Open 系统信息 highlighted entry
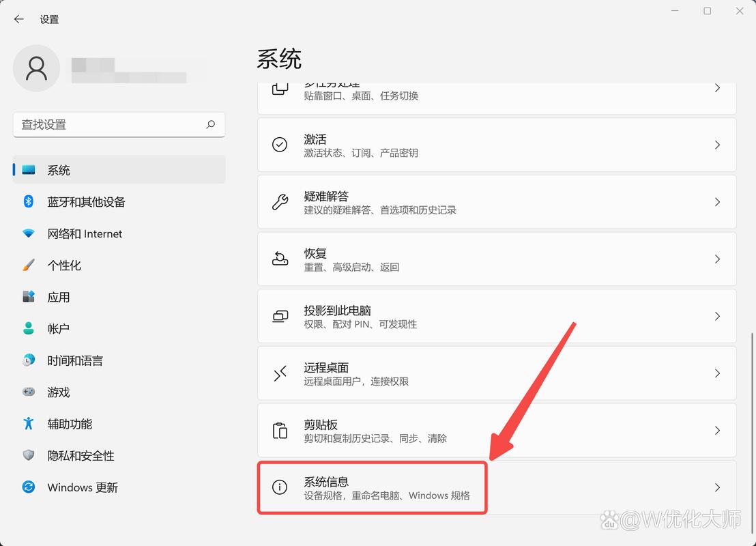The height and width of the screenshot is (546, 756). 372,487
